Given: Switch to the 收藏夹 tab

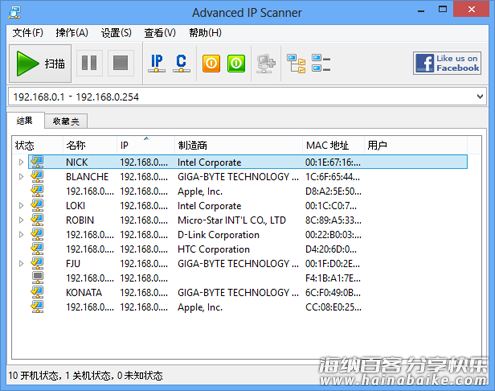Looking at the screenshot, I should (x=66, y=121).
